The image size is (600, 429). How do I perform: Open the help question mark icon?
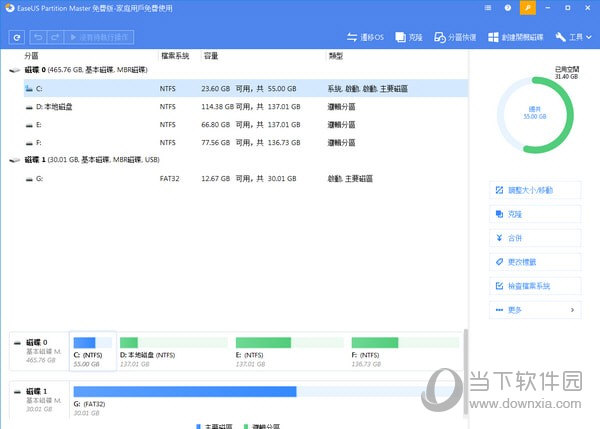coord(507,8)
